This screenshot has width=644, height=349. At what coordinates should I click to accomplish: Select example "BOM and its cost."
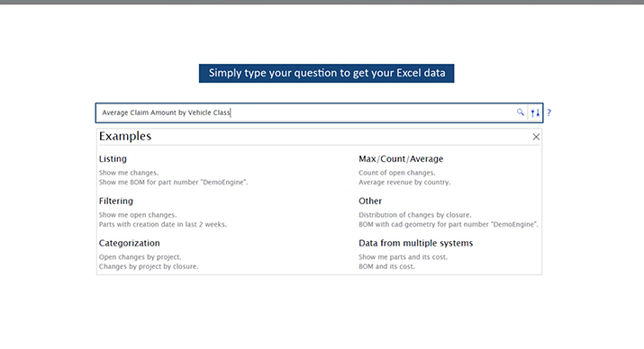point(386,266)
